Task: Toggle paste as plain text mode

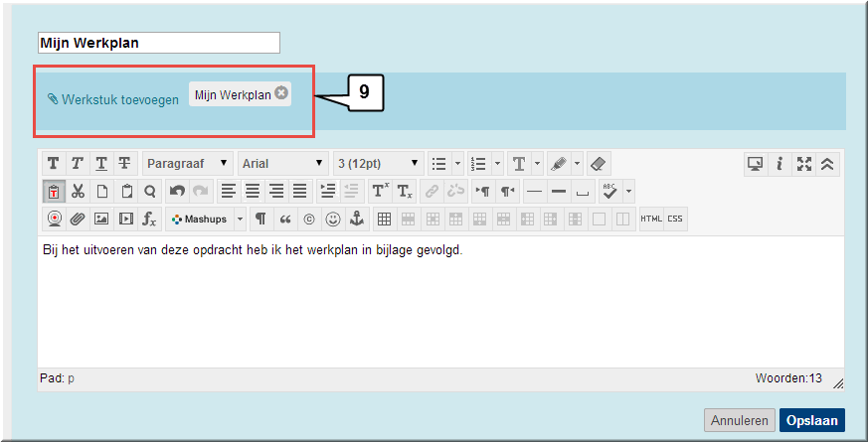Action: point(54,192)
